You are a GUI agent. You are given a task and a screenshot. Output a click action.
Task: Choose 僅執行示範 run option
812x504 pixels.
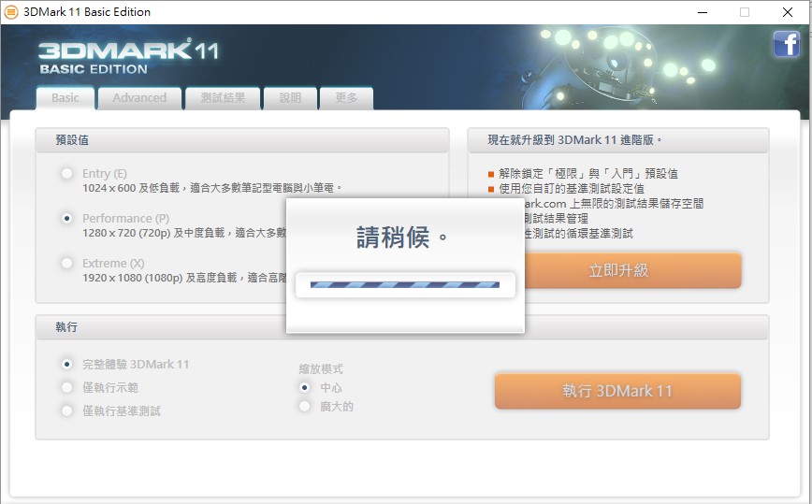[66, 387]
